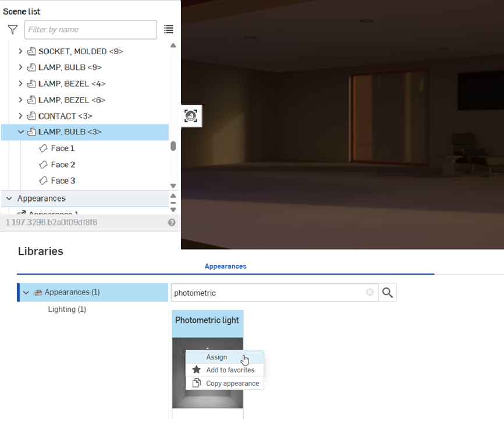Collapse the LAMP, BULB <3> item
Viewport: 504px width, 426px height.
coord(21,132)
